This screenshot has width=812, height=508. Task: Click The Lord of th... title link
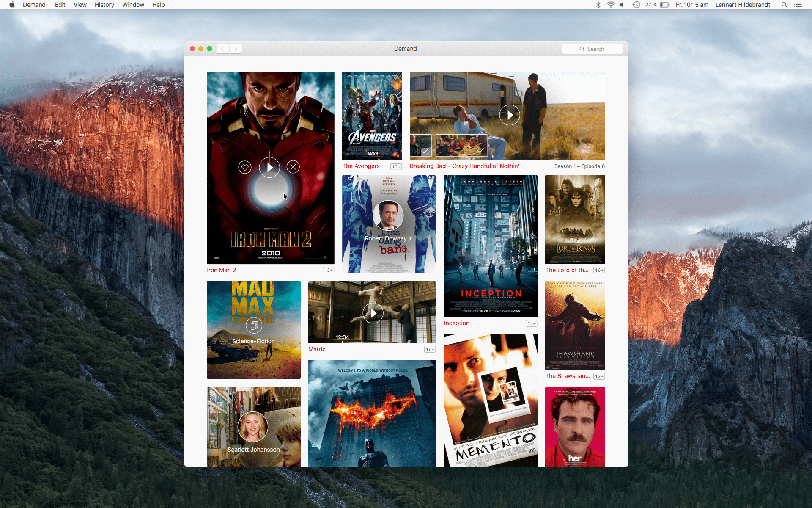567,270
